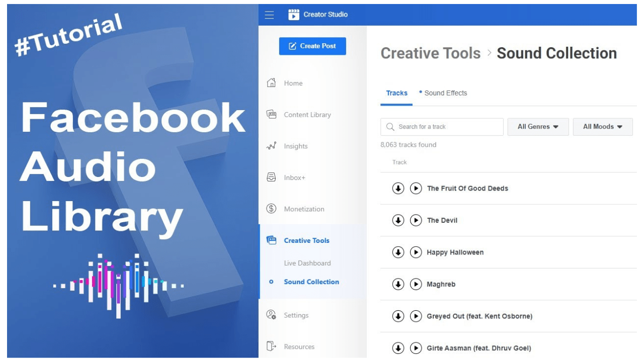Click the Track column header
644x362 pixels.
pos(399,162)
